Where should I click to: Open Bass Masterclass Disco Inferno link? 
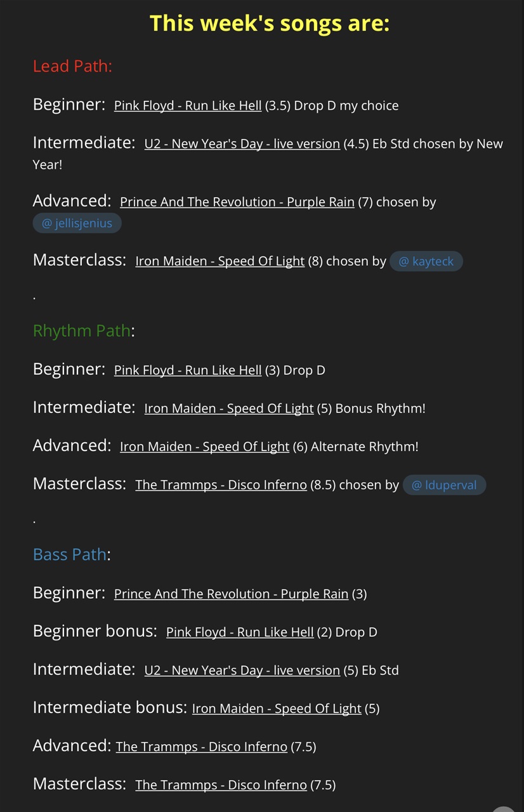[x=221, y=785]
